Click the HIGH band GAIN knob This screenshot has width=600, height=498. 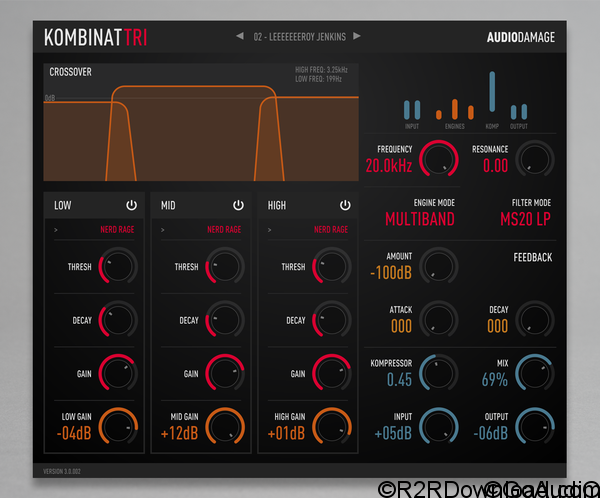331,373
